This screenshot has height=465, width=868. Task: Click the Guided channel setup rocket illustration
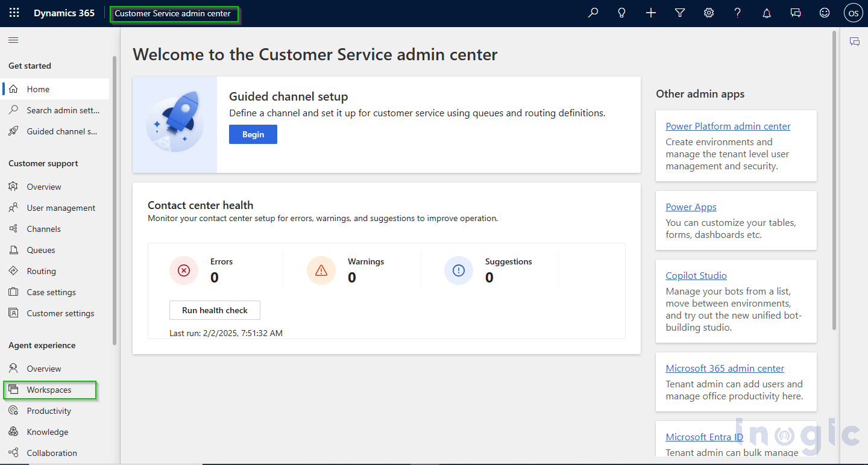[175, 125]
